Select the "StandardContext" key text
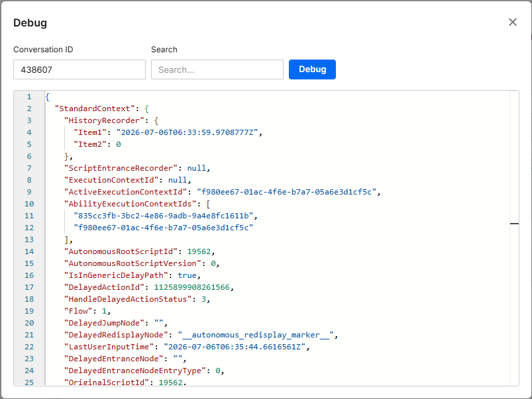Viewport: 532px width, 399px height. pos(95,109)
